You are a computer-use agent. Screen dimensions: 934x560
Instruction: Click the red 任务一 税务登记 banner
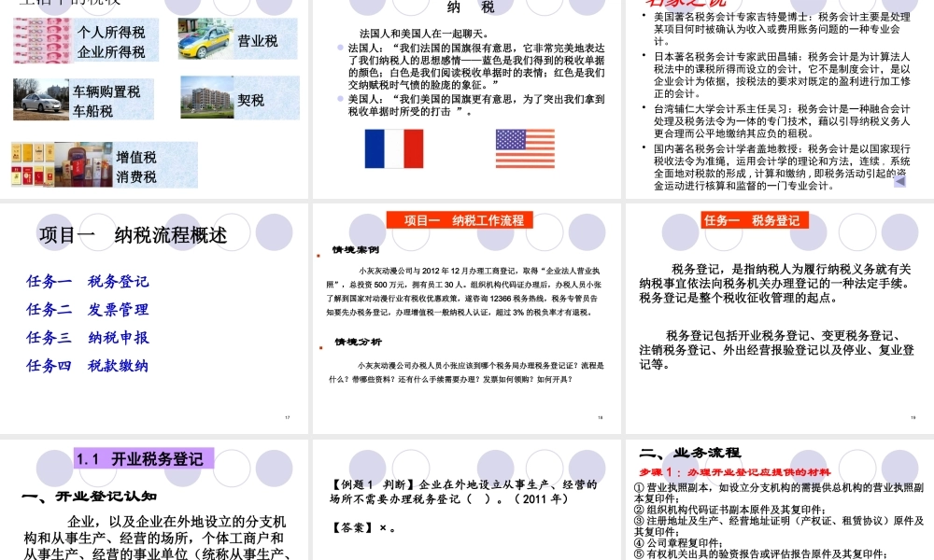(755, 220)
